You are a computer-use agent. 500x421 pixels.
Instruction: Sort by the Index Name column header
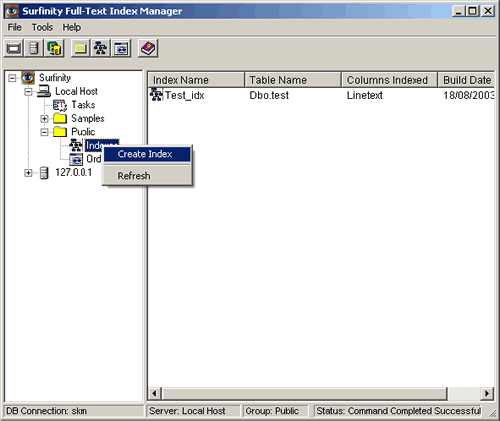tap(196, 80)
